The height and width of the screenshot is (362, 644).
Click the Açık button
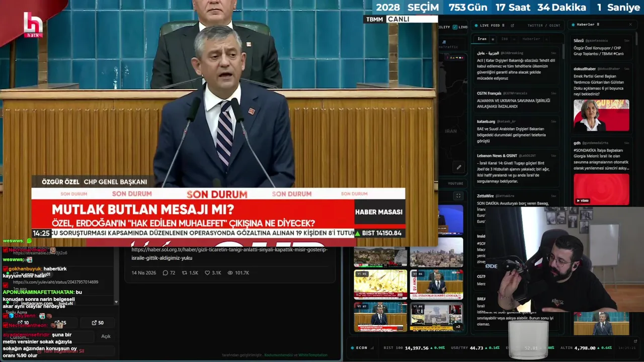pyautogui.click(x=106, y=336)
